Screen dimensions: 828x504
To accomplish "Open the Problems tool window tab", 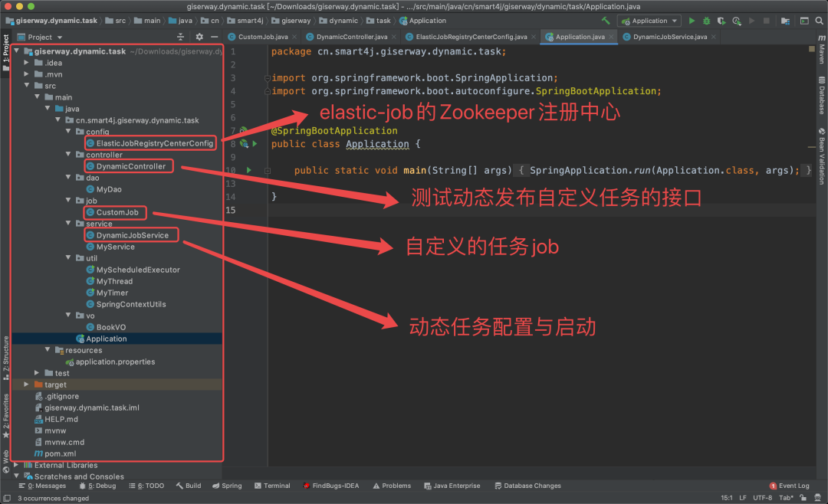I will [x=392, y=486].
